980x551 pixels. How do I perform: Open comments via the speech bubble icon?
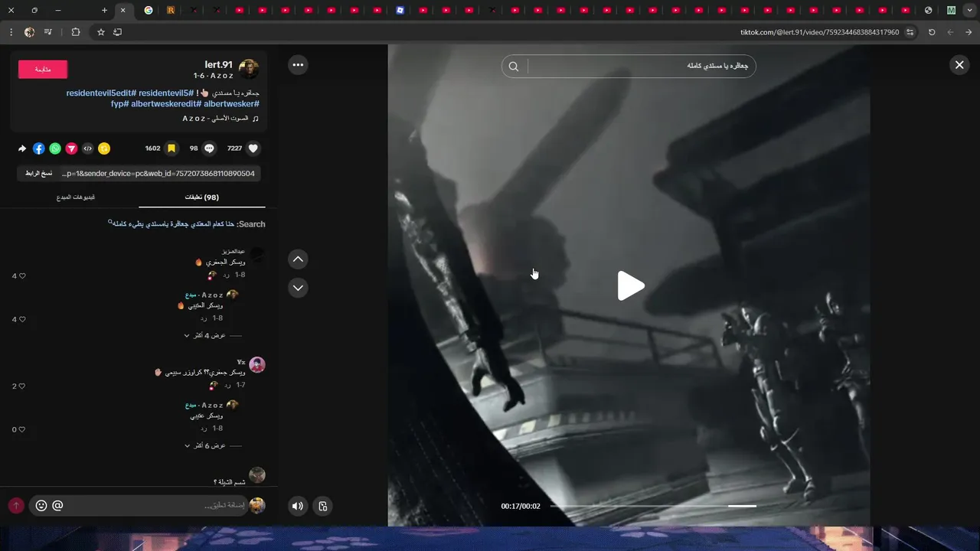(209, 148)
